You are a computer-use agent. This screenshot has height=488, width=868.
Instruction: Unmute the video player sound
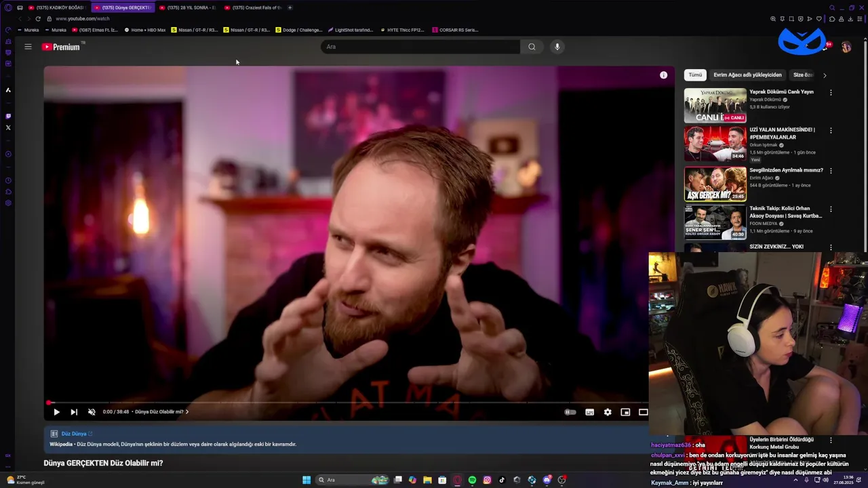92,412
